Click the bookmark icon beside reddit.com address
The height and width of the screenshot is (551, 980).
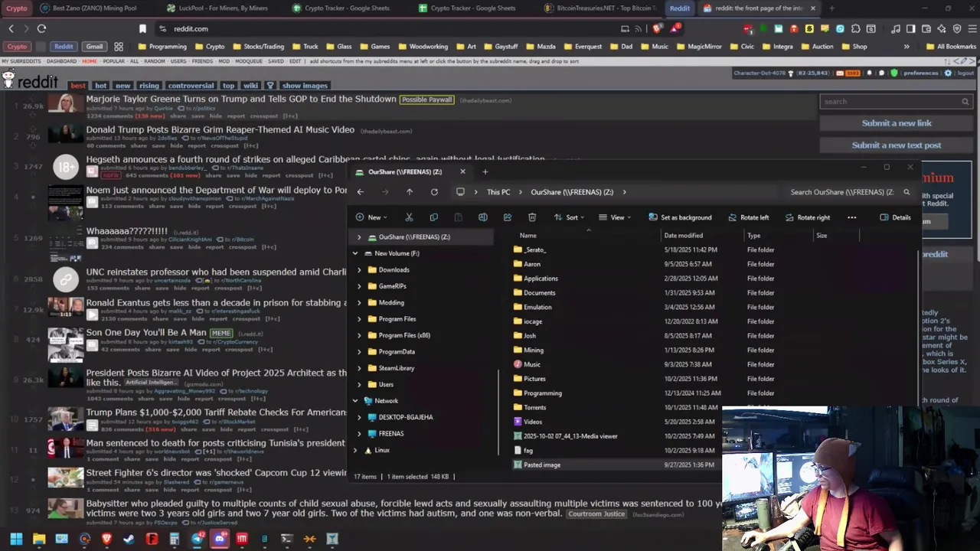(142, 28)
